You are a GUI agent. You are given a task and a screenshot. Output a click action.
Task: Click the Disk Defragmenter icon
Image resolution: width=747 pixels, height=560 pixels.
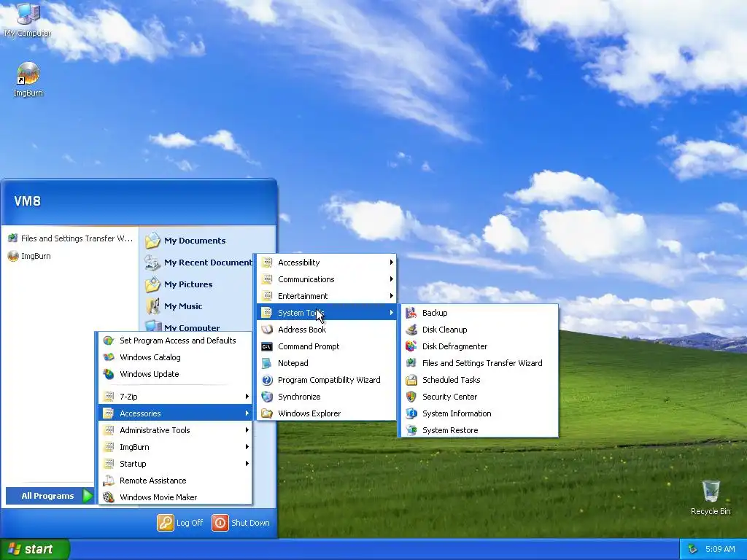[411, 346]
